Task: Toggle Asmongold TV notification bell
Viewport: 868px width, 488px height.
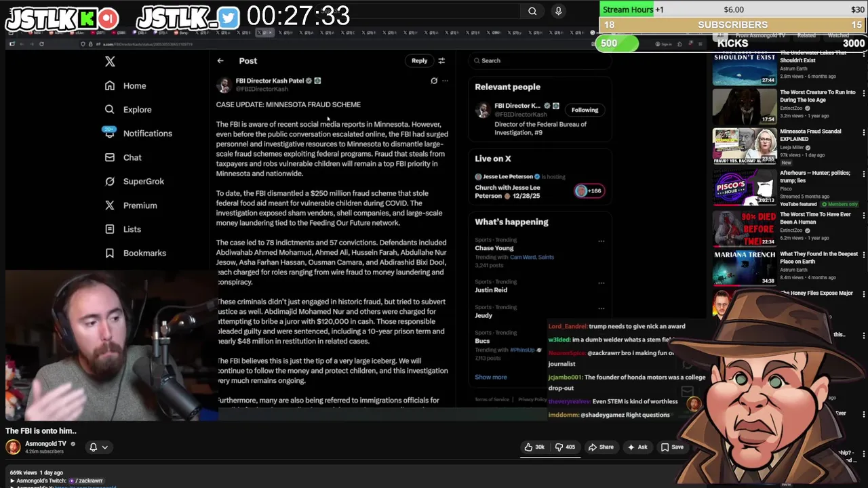Action: (94, 447)
